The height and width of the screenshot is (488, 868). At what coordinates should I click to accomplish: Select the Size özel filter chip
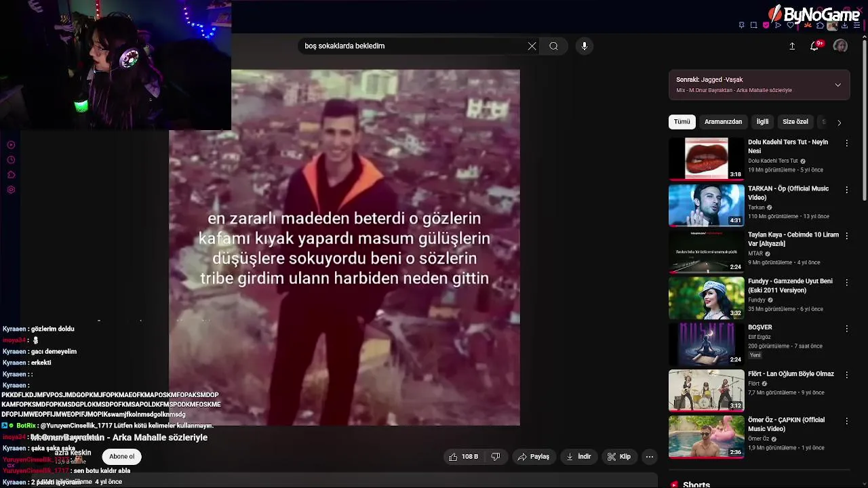795,122
